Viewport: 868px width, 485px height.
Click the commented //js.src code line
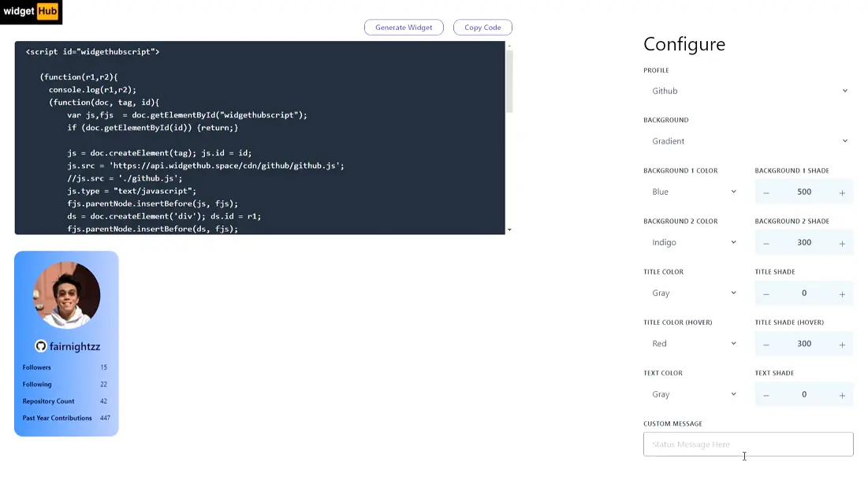click(125, 178)
